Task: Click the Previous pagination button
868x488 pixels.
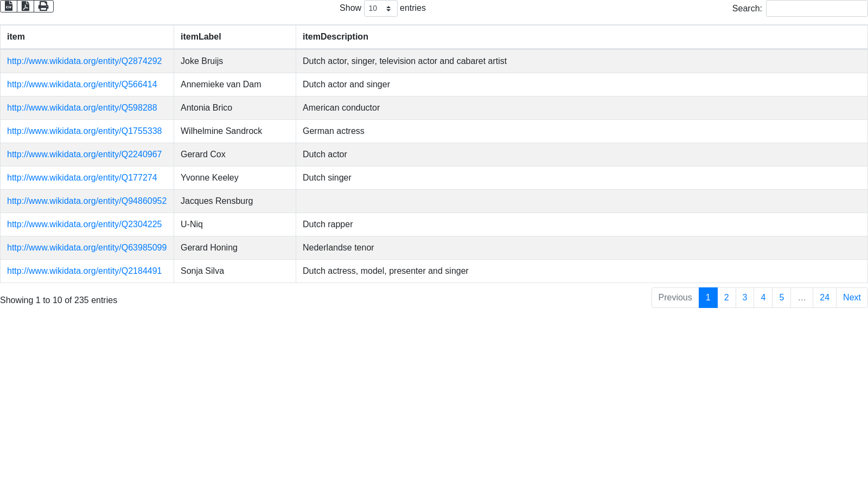Action: click(675, 298)
